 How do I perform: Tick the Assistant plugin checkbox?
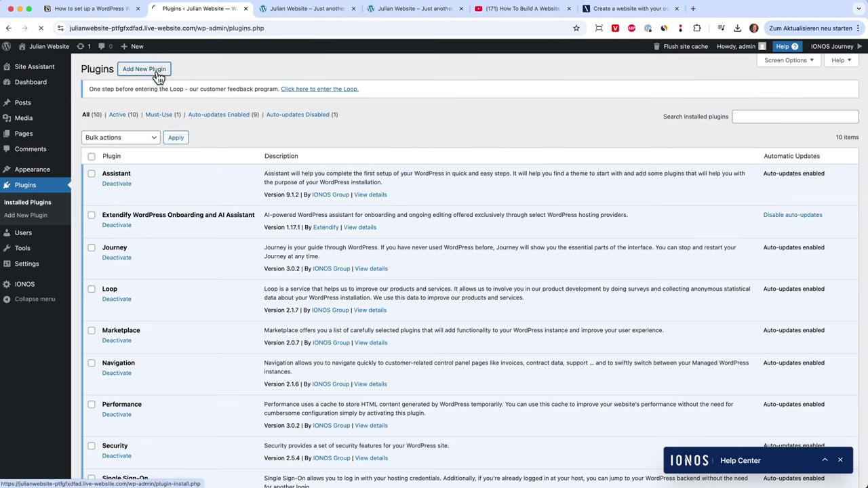point(92,174)
